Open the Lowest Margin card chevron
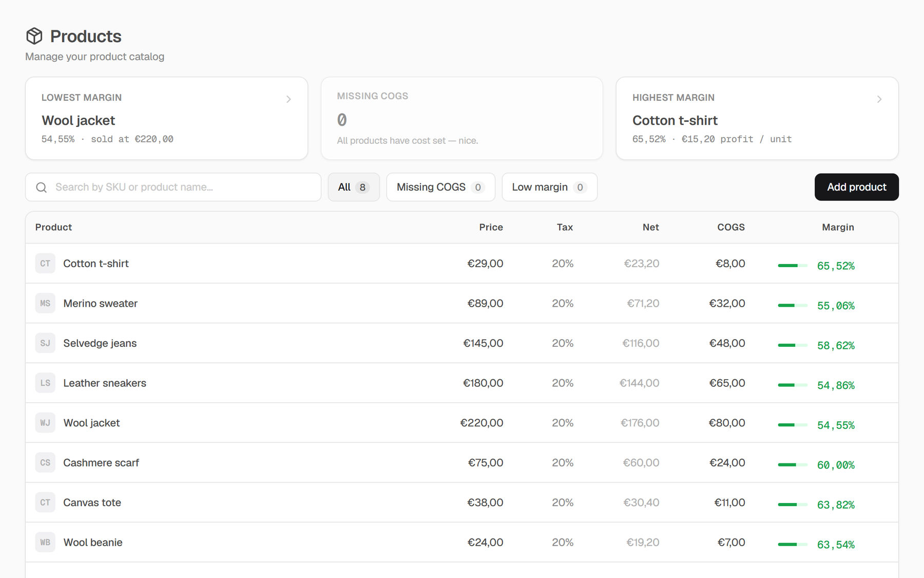The image size is (924, 578). [288, 99]
